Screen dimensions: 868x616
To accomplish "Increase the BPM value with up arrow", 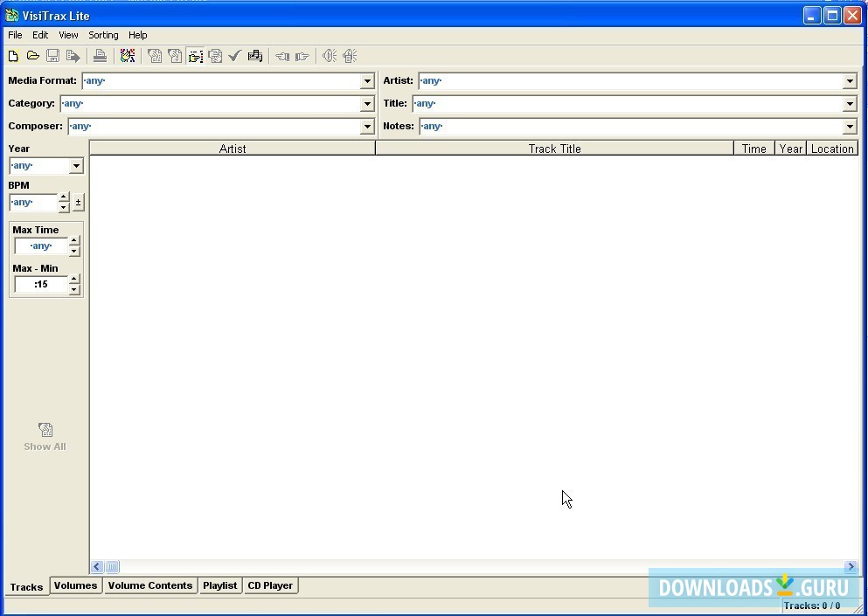I will 64,197.
